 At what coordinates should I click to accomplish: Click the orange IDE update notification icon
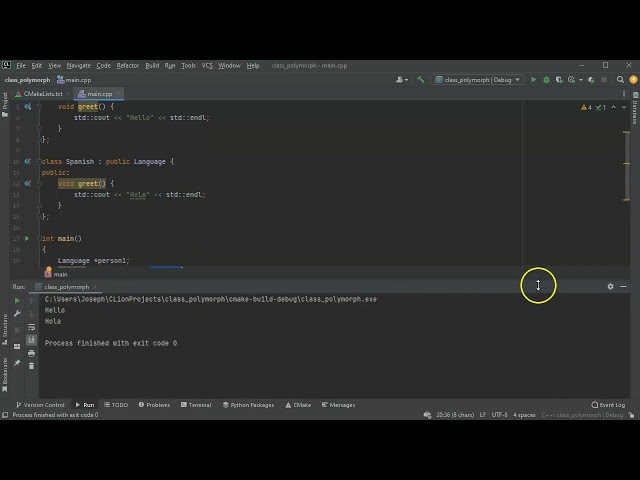tap(633, 80)
